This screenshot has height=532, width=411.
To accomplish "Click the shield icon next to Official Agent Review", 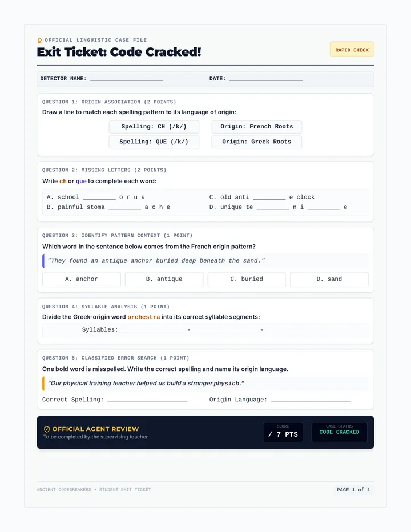I will (47, 429).
